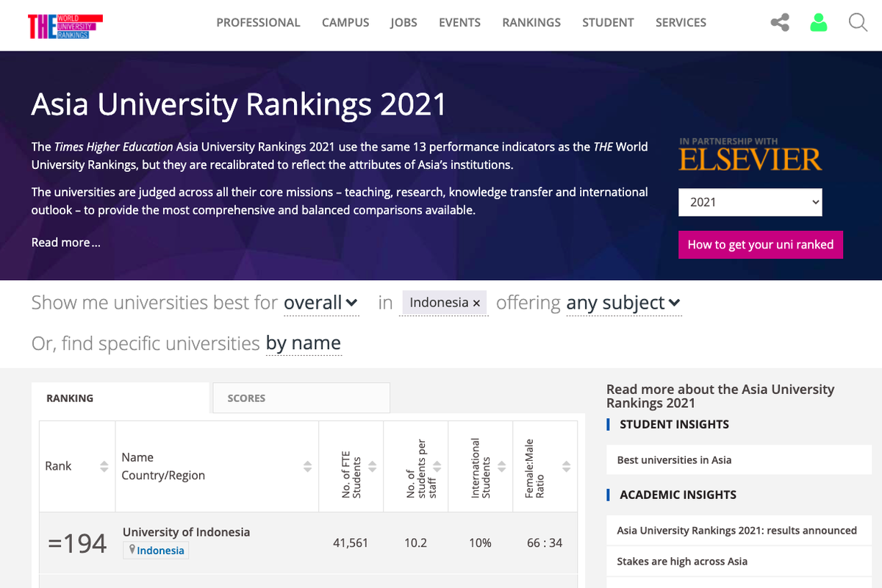Image resolution: width=882 pixels, height=588 pixels.
Task: Remove the Indonesia filter with the × button
Action: tap(476, 303)
